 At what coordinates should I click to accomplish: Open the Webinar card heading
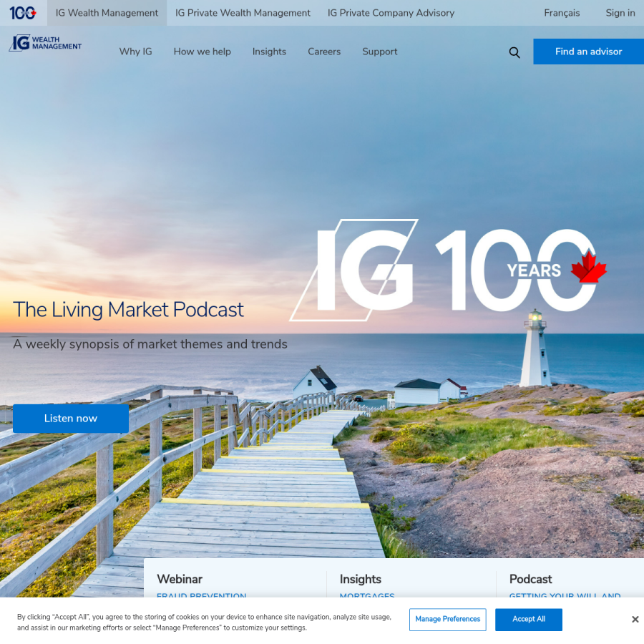[180, 579]
